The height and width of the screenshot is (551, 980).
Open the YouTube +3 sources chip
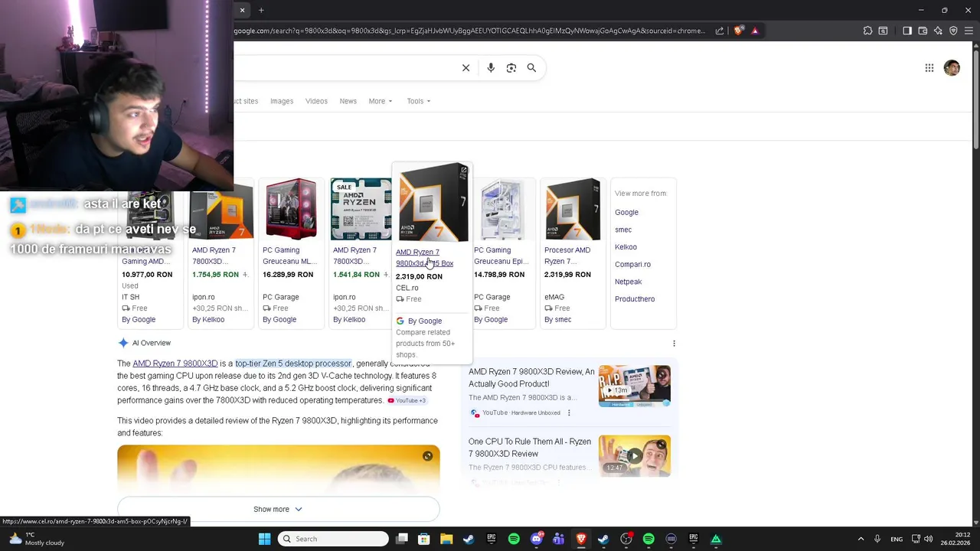point(407,400)
